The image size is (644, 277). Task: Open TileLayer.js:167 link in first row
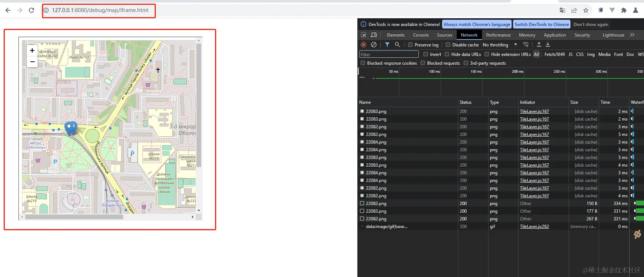coord(534,111)
